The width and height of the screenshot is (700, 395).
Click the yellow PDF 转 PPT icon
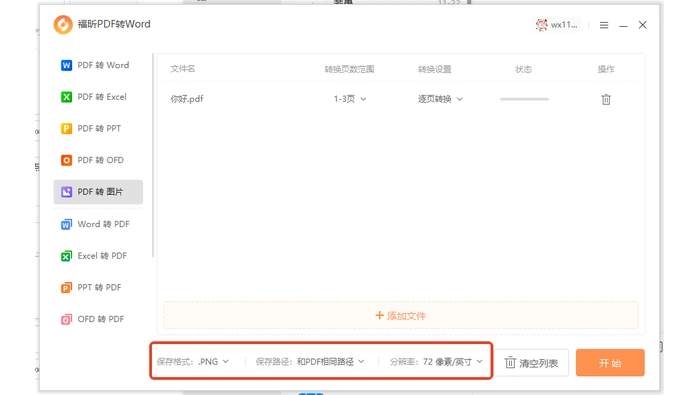click(x=66, y=129)
